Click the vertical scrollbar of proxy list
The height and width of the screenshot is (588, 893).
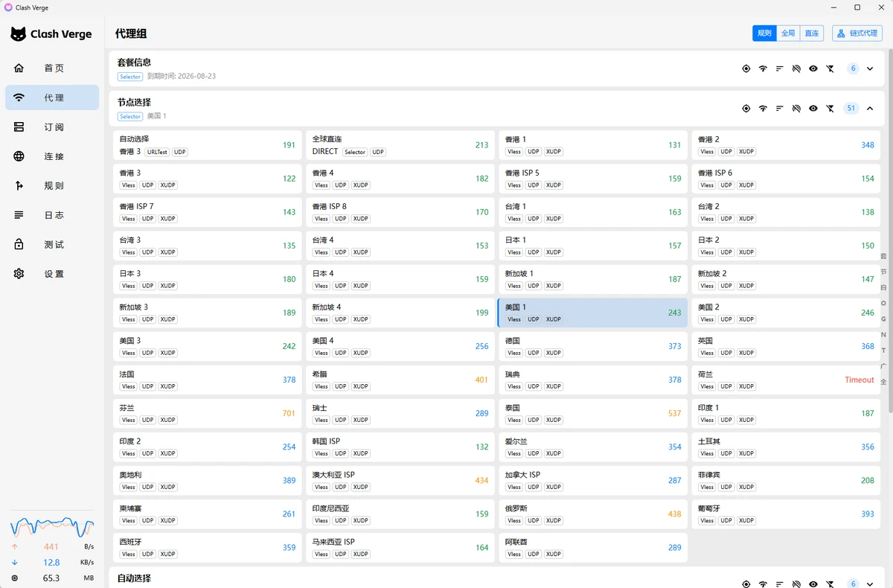pos(890,231)
